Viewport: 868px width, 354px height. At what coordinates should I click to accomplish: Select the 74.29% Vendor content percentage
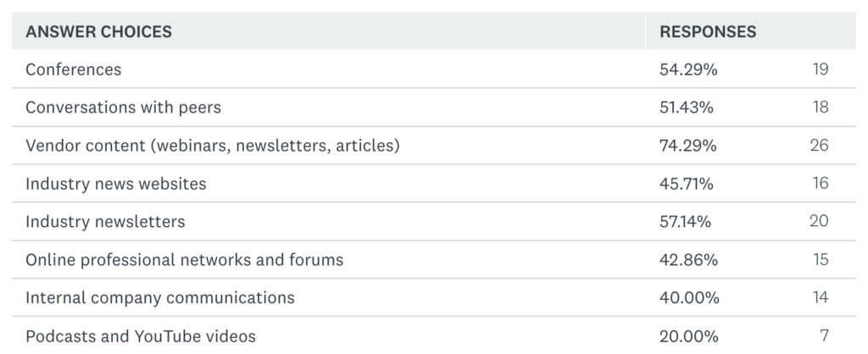pyautogui.click(x=688, y=146)
